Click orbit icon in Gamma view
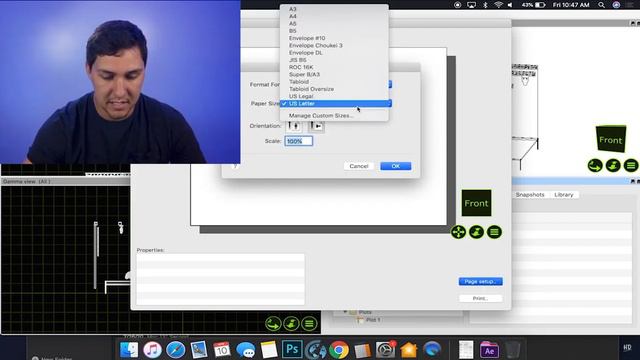 [273, 324]
